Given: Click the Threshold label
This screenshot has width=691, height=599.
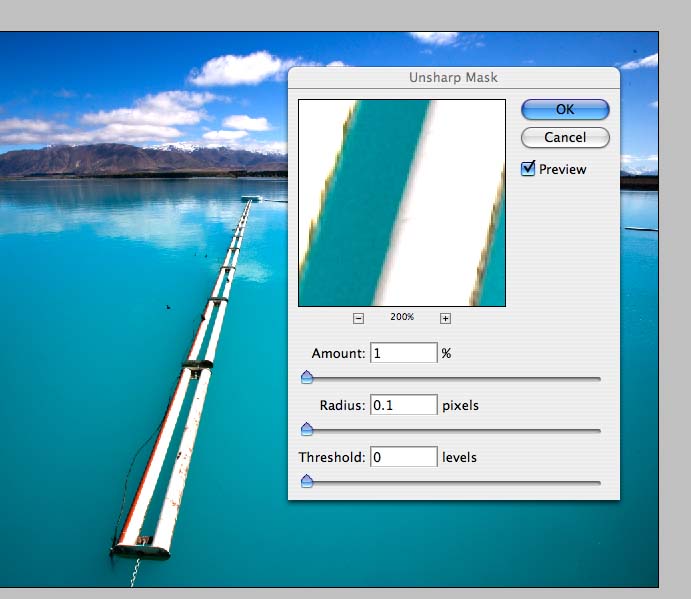Looking at the screenshot, I should 332,458.
